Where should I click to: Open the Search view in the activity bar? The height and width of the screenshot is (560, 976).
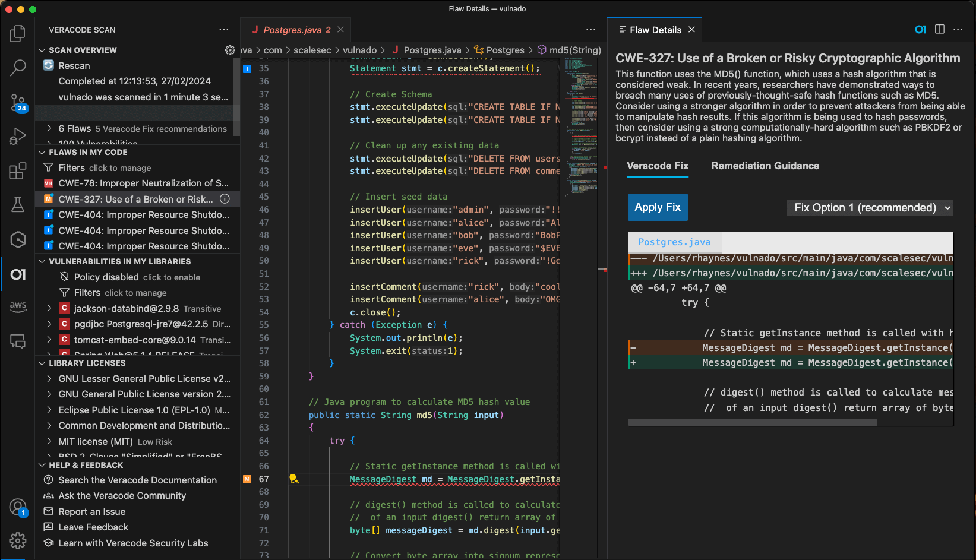point(18,67)
